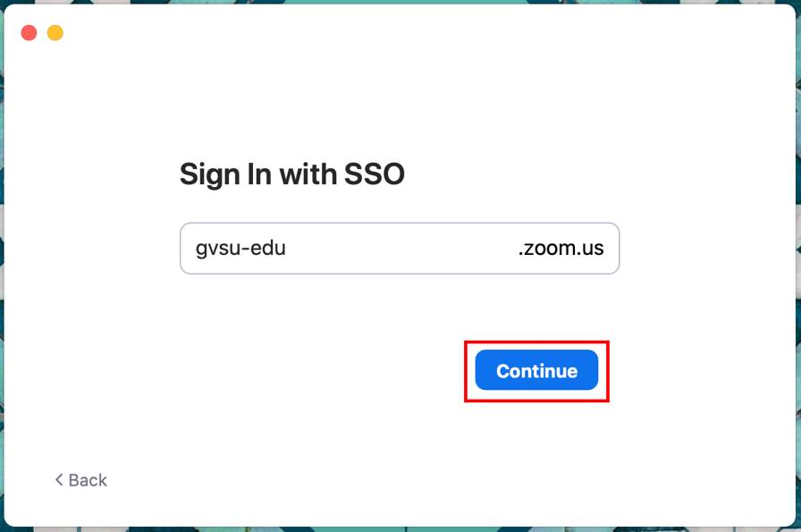Submit the gvsu-edu domain via Continue
801x532 pixels.
pyautogui.click(x=536, y=370)
